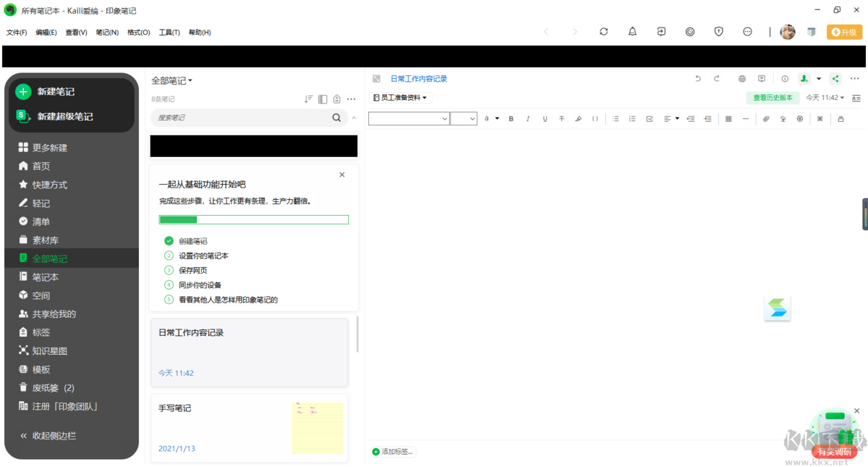Select the bold formatting icon
The height and width of the screenshot is (467, 868).
tap(511, 119)
